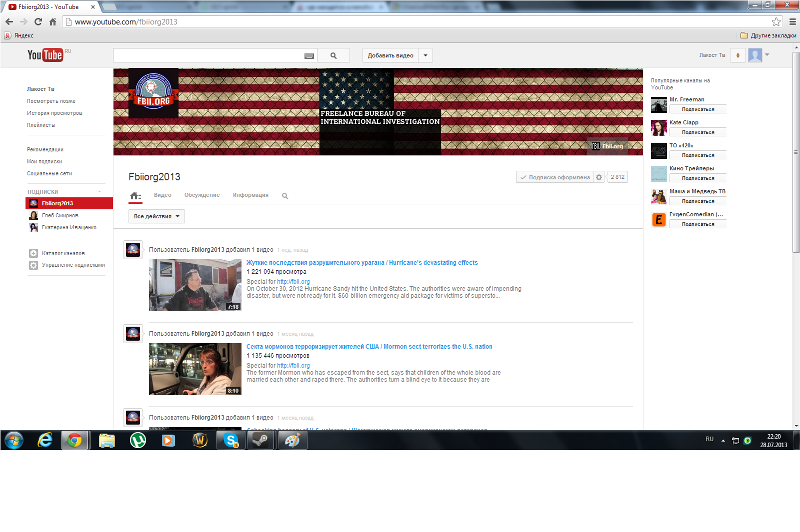Open the Chrome menu icon
This screenshot has height=532, width=800.
(792, 21)
